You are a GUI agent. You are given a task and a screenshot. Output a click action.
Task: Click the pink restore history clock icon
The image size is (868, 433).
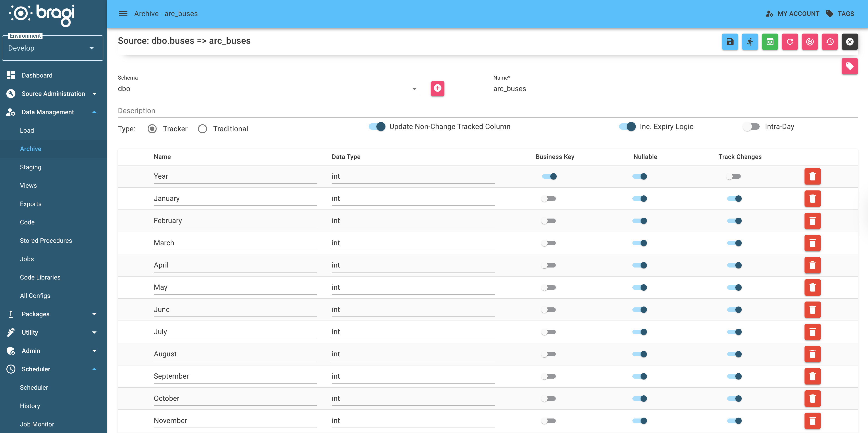tap(830, 42)
